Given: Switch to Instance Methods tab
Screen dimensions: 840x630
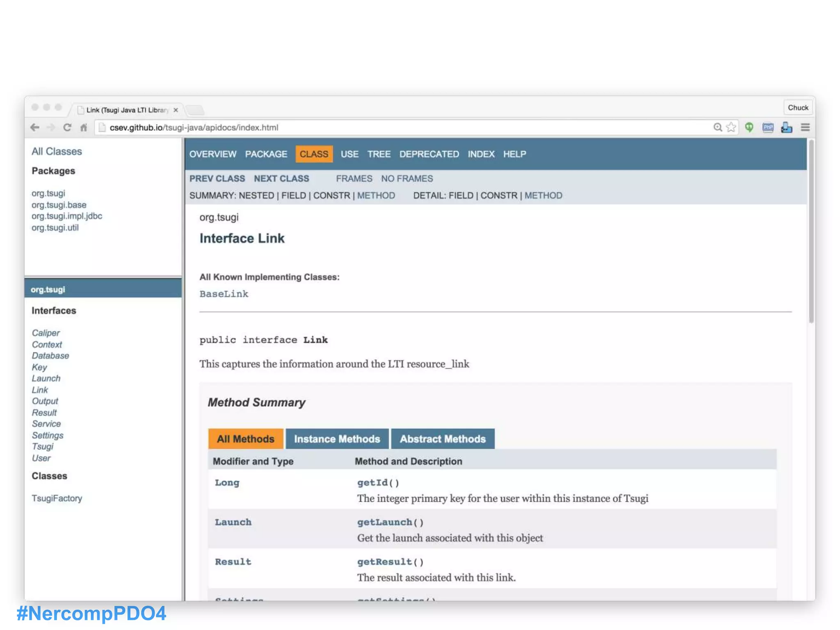Looking at the screenshot, I should click(x=337, y=439).
